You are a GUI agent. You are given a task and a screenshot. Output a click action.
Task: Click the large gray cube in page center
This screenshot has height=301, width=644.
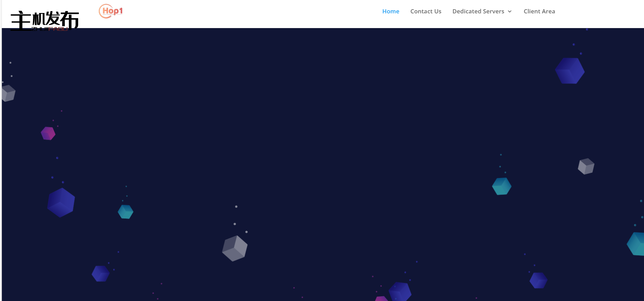[235, 248]
